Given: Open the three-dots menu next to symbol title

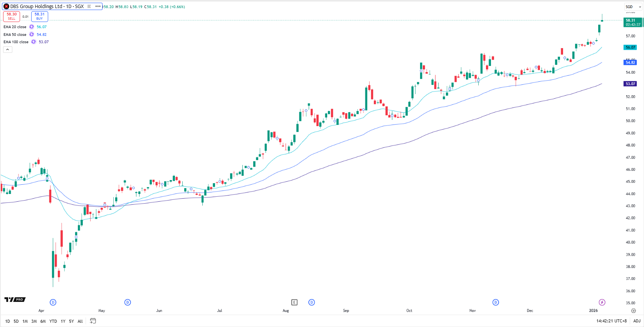Looking at the screenshot, I should point(98,7).
